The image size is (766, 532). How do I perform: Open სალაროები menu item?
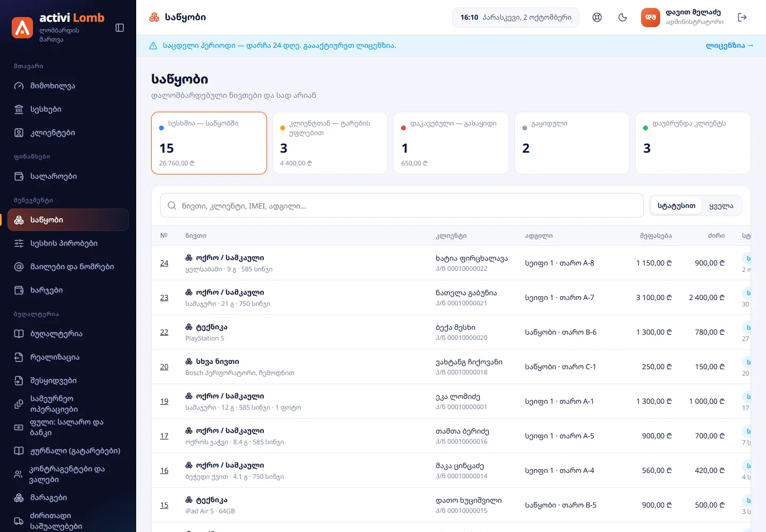(x=68, y=176)
